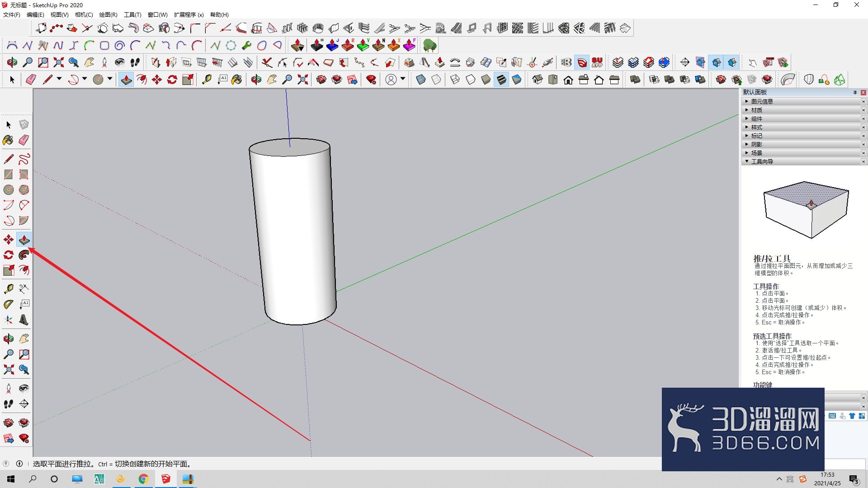Enable Hidden Line face style

(471, 80)
